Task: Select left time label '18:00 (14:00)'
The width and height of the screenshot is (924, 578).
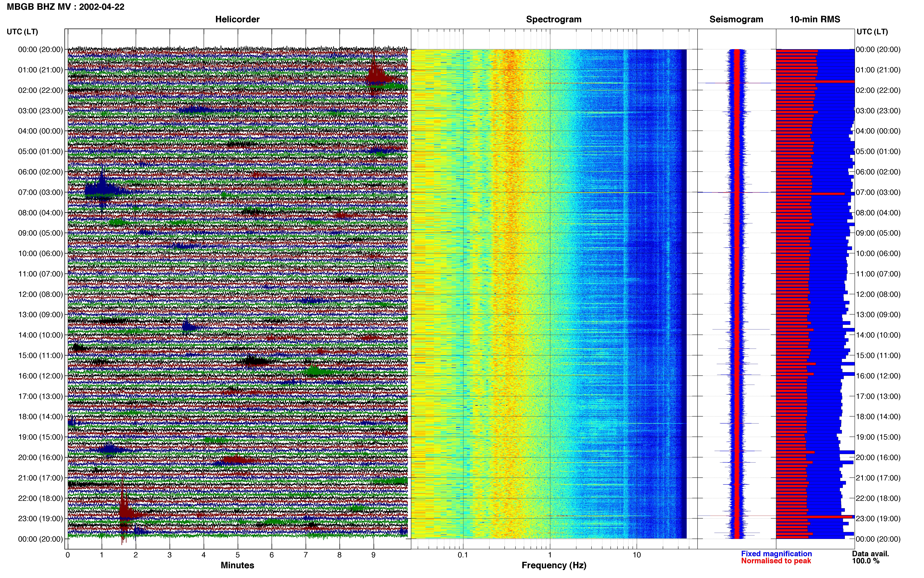Action: click(x=40, y=417)
